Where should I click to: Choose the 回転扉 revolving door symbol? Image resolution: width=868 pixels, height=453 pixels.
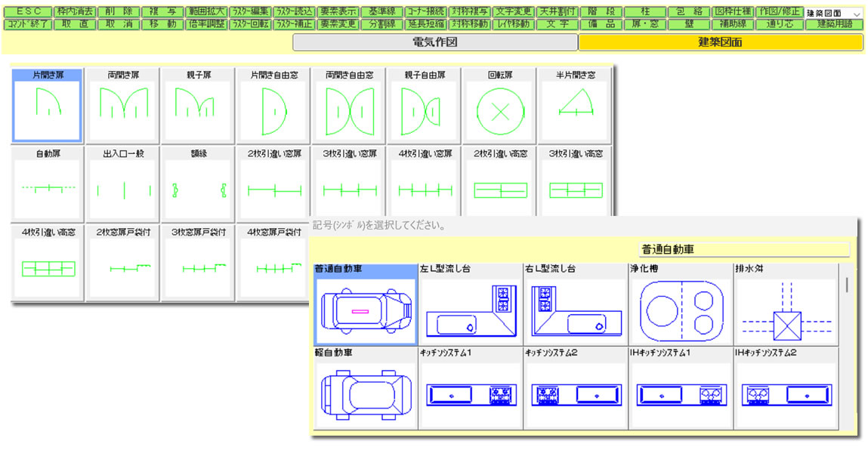pyautogui.click(x=500, y=106)
